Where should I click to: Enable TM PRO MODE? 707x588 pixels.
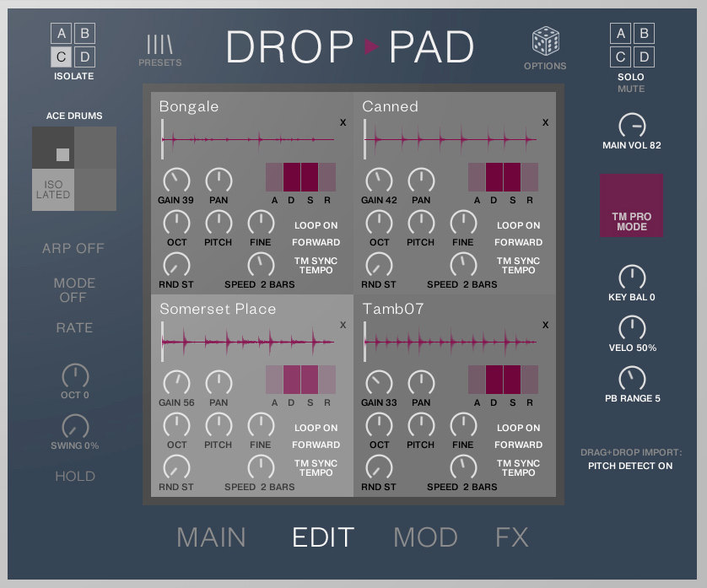(x=631, y=204)
